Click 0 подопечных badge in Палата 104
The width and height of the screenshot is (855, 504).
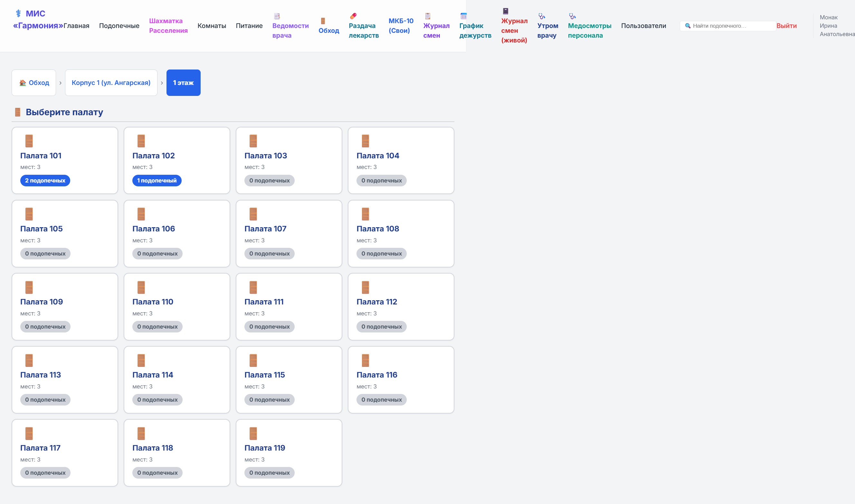pyautogui.click(x=381, y=180)
